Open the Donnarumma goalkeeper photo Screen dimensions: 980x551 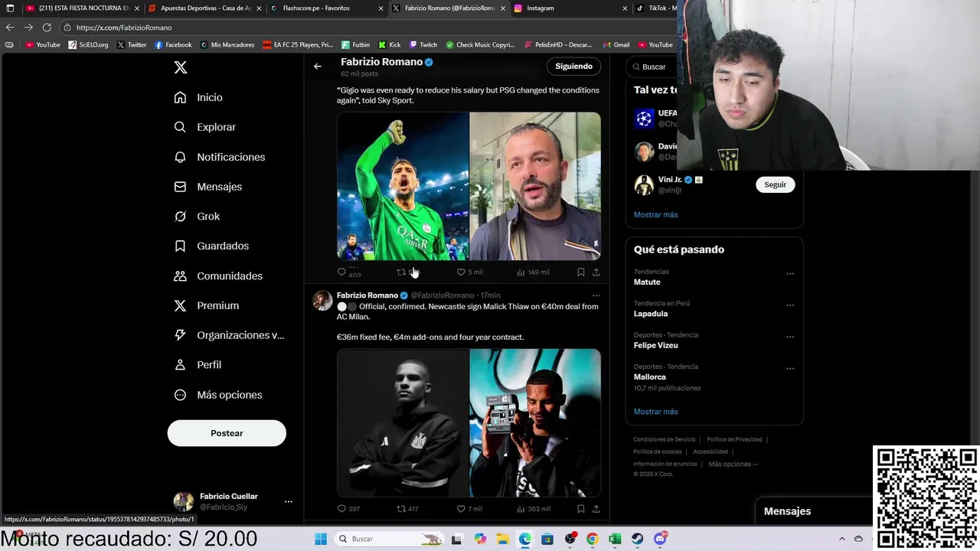(403, 186)
